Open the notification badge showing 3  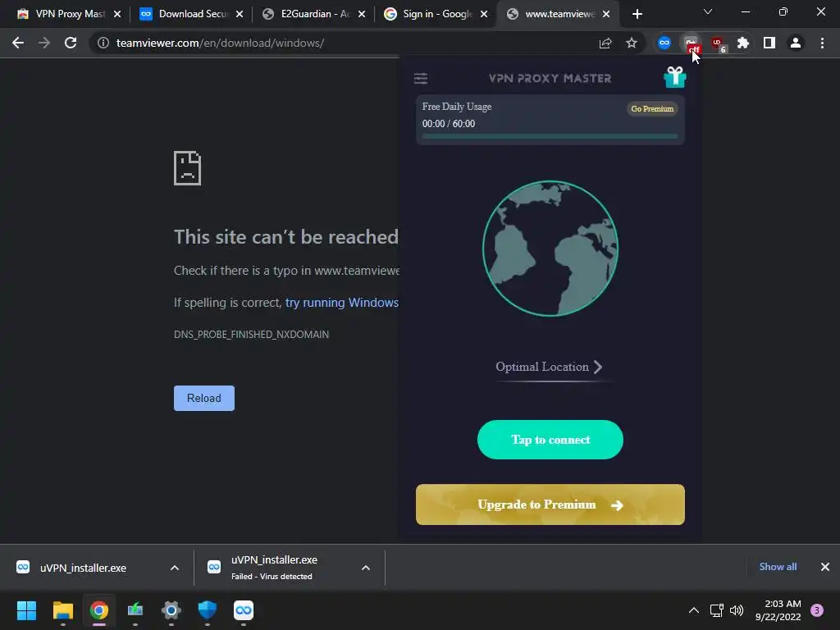click(x=817, y=610)
